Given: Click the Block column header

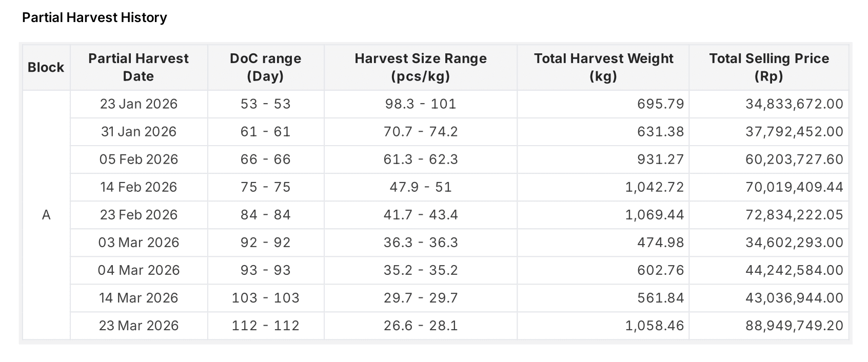Looking at the screenshot, I should [x=46, y=67].
